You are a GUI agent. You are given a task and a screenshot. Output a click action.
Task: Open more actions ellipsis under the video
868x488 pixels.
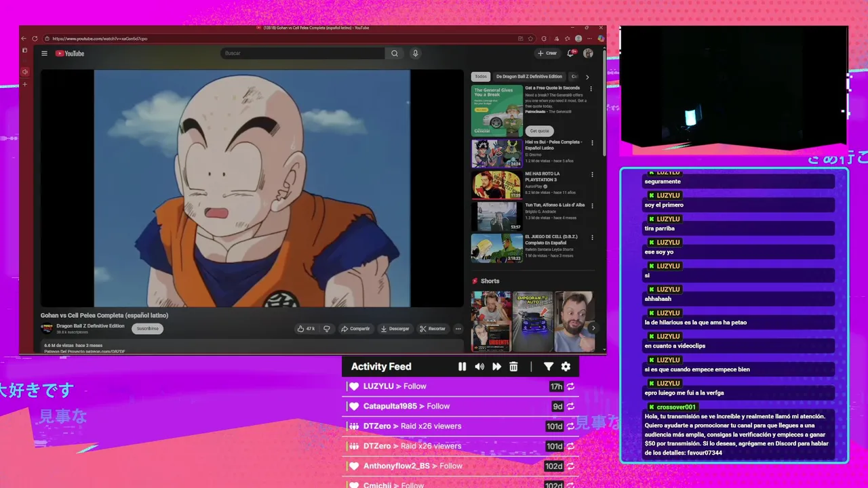[x=458, y=329]
